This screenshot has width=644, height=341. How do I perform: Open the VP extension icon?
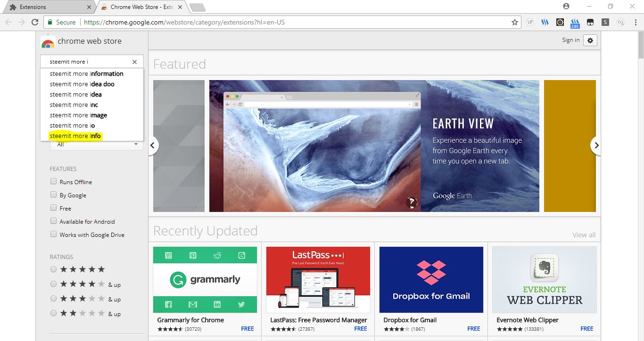pyautogui.click(x=530, y=22)
